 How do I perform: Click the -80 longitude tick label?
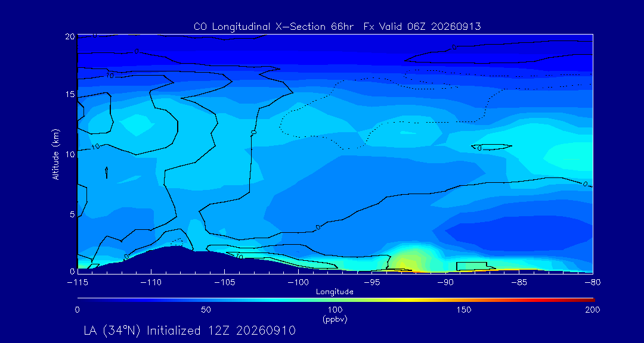[592, 283]
